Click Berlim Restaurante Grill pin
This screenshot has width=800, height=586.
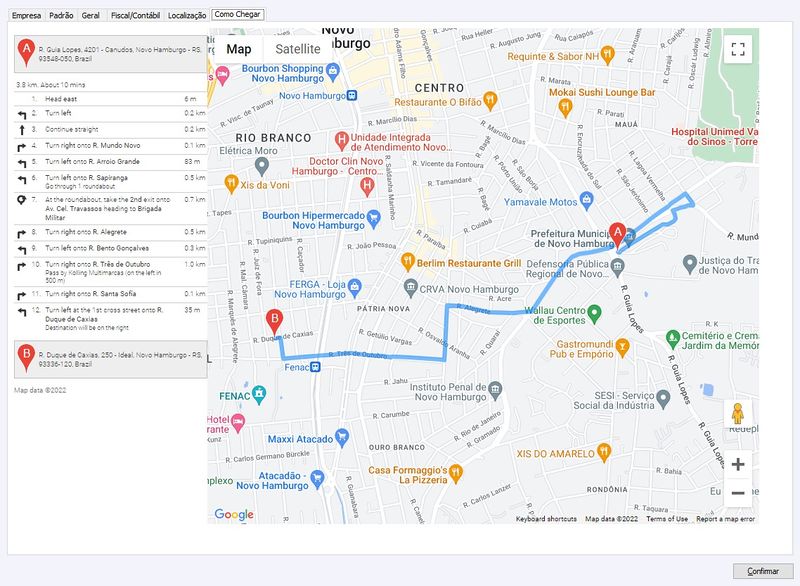coord(407,262)
